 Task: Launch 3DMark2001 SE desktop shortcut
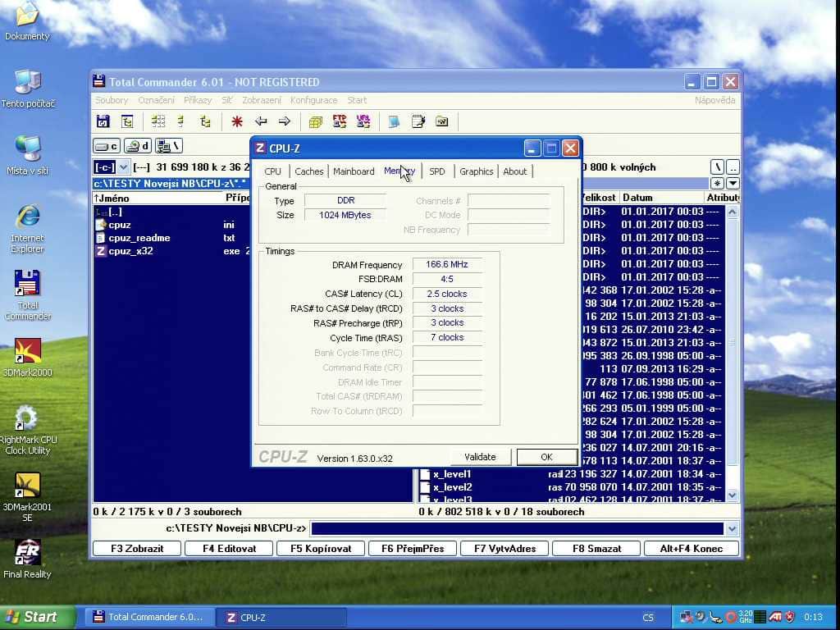tap(27, 498)
